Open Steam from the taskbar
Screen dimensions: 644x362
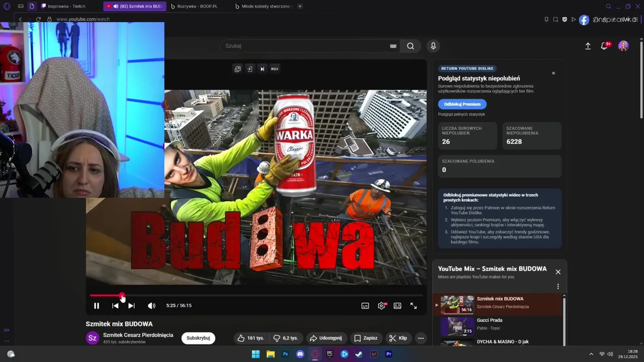pyautogui.click(x=359, y=354)
